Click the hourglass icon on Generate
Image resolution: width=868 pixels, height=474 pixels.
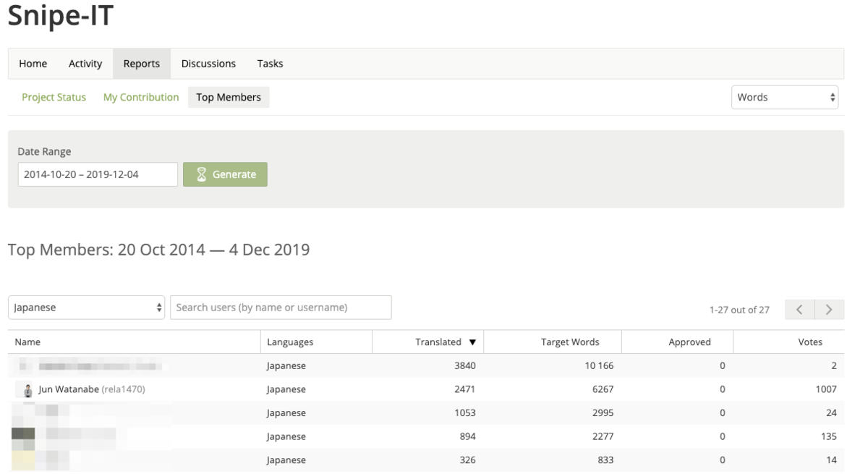(x=202, y=174)
